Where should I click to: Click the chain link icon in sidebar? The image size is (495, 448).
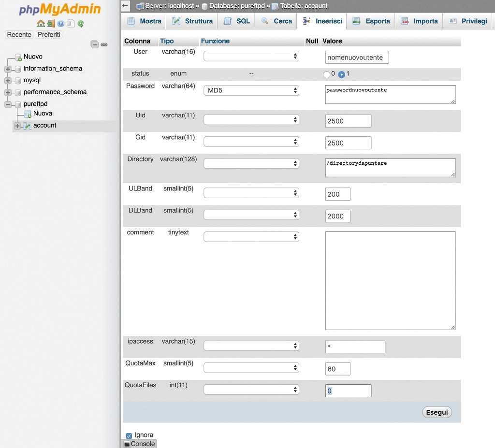[x=104, y=44]
